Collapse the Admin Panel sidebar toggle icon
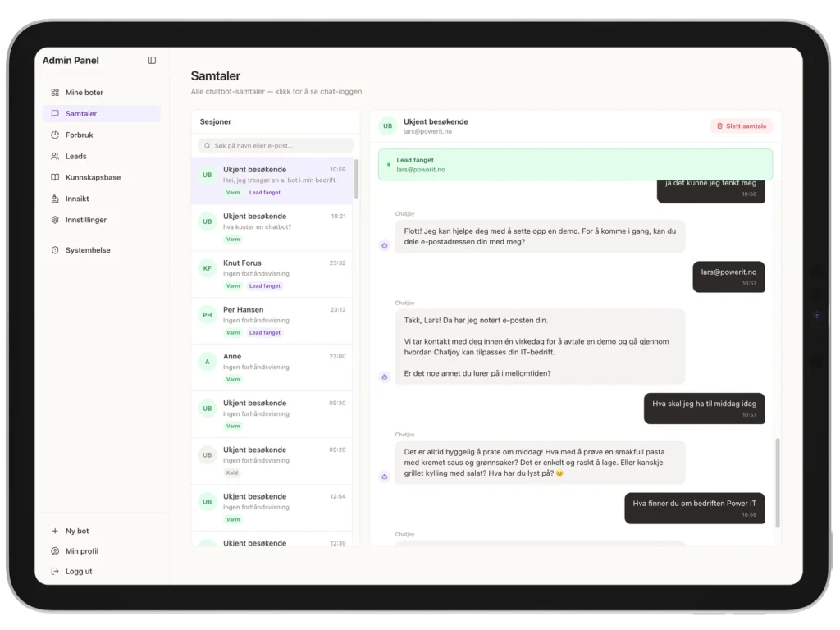Viewport: 840px width, 630px height. (152, 61)
